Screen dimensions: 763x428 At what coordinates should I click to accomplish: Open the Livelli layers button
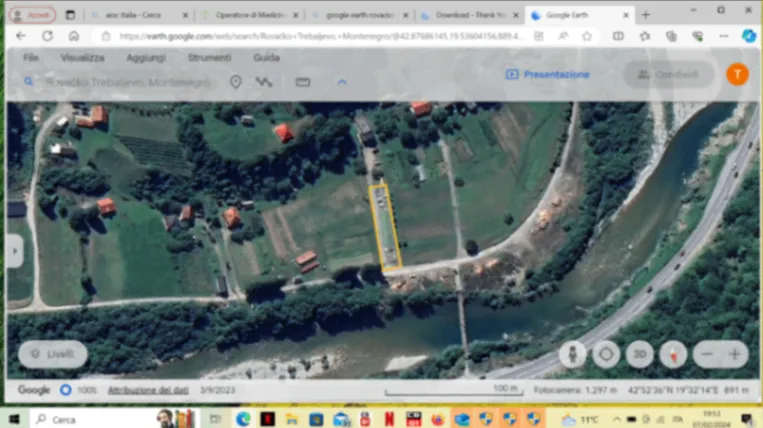pos(53,354)
